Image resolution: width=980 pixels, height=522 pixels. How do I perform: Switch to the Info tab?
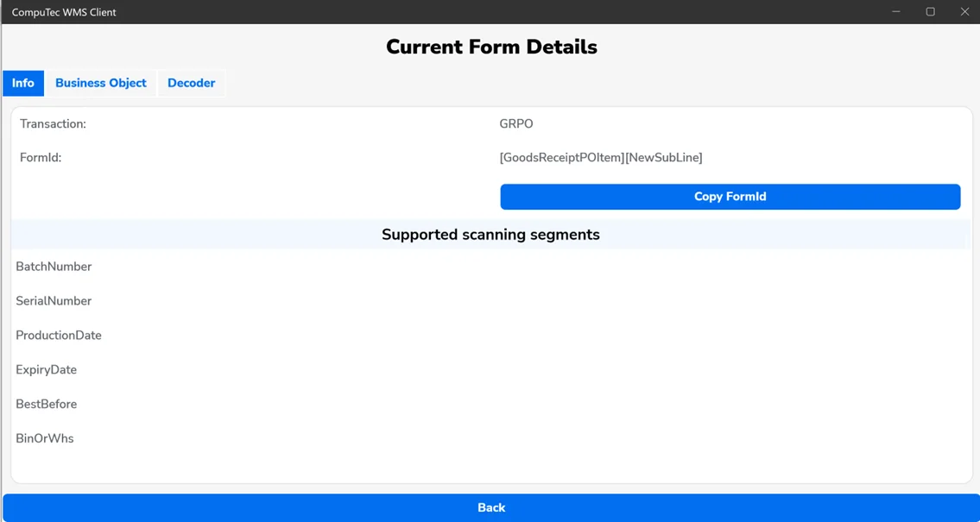coord(22,83)
